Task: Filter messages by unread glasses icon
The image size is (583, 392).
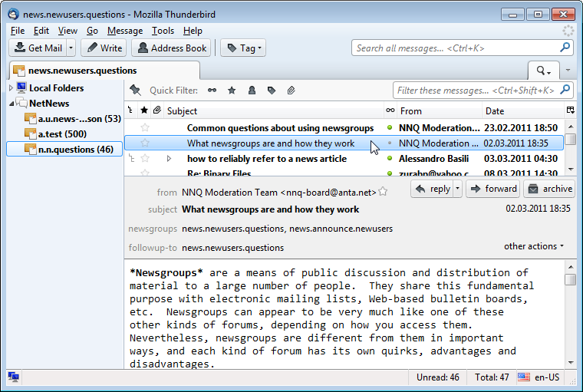Action: (212, 91)
